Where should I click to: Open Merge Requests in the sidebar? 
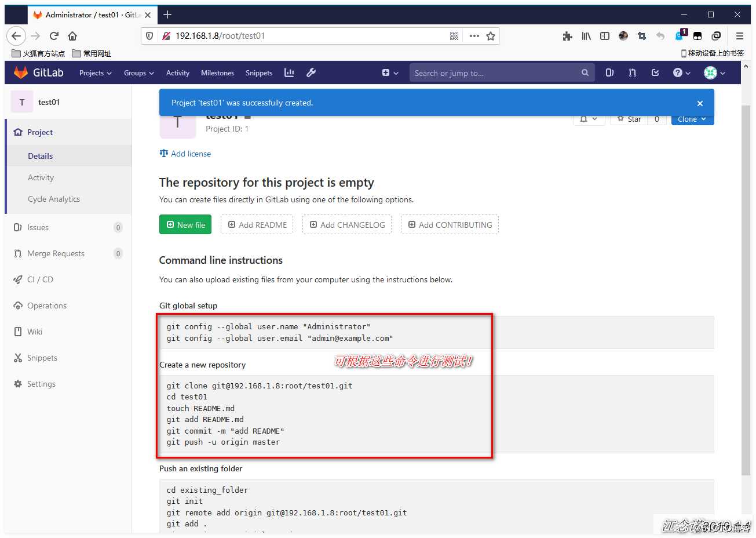click(68, 253)
